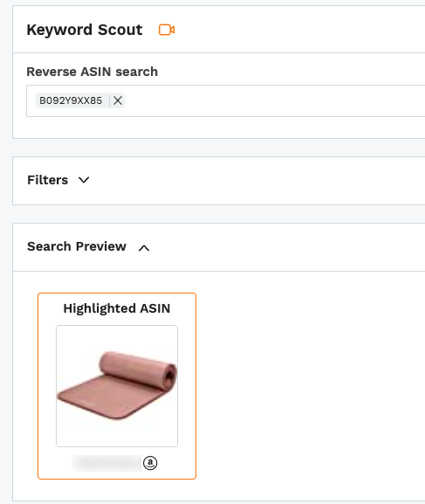This screenshot has height=504, width=425.
Task: Open the Amazon logo icon under the product
Action: click(x=150, y=463)
